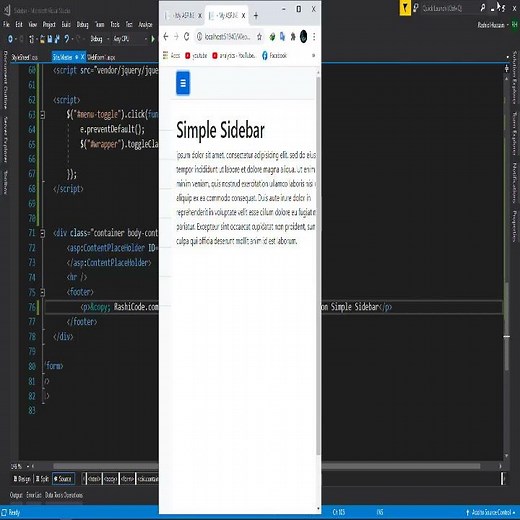Image resolution: width=520 pixels, height=520 pixels.
Task: Open the Project menu
Action: point(49,24)
